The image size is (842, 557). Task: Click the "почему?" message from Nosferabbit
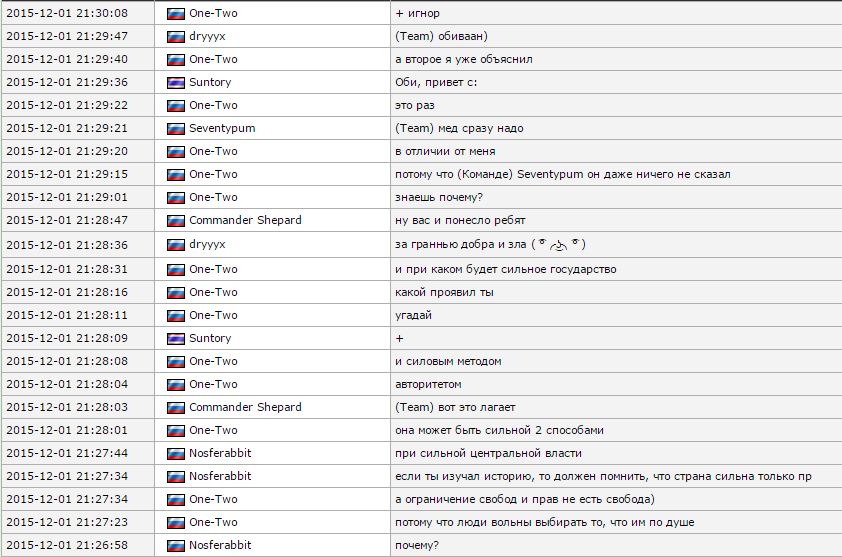[417, 545]
